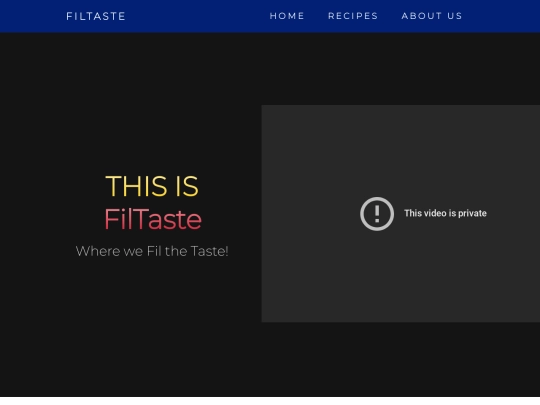Click the 'THIS IS' yellow heading

pyautogui.click(x=152, y=186)
